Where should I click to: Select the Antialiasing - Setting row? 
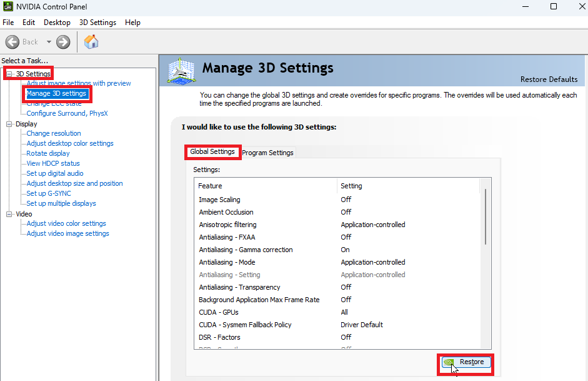coord(337,275)
